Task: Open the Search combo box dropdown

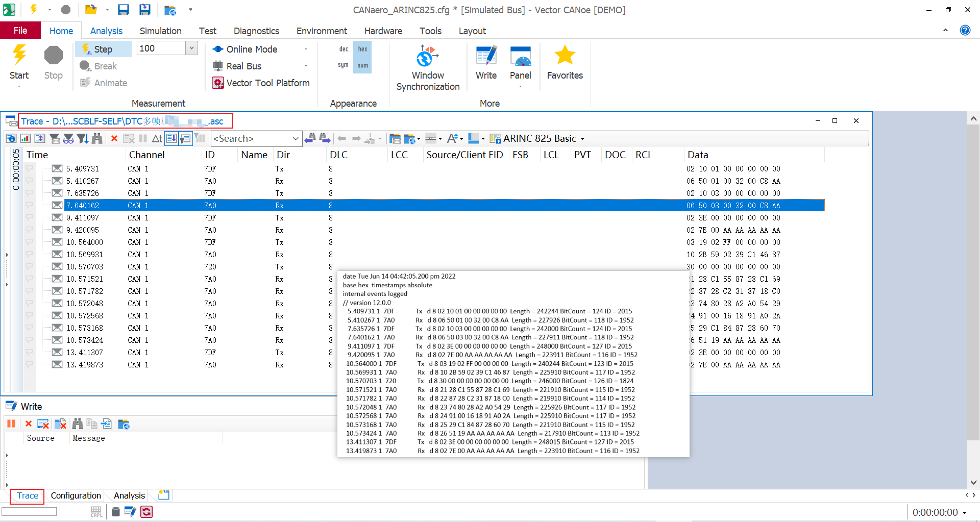Action: tap(295, 138)
